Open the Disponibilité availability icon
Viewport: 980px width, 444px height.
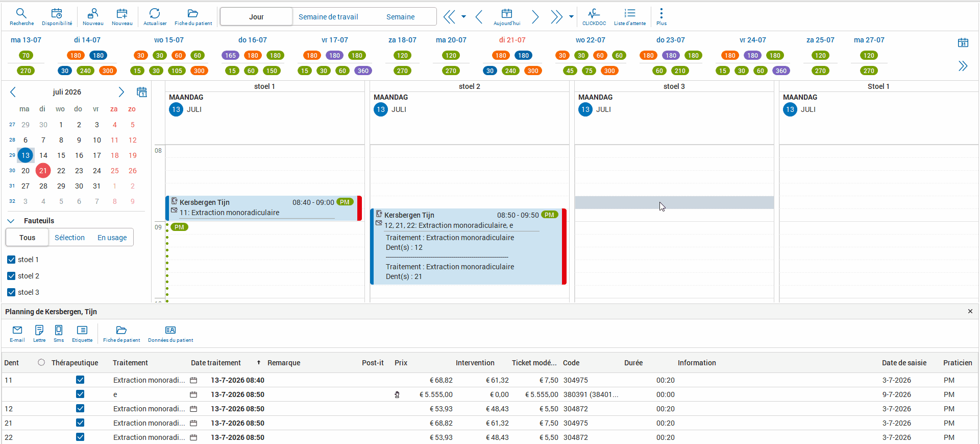(57, 16)
